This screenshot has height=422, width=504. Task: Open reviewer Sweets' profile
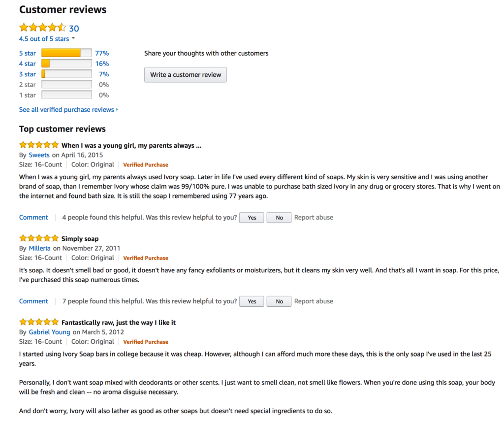tap(39, 155)
